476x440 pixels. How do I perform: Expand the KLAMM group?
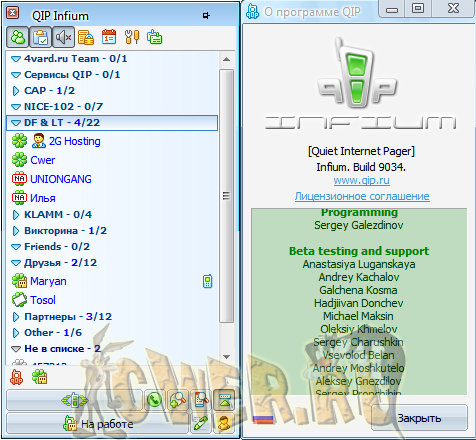tap(16, 215)
